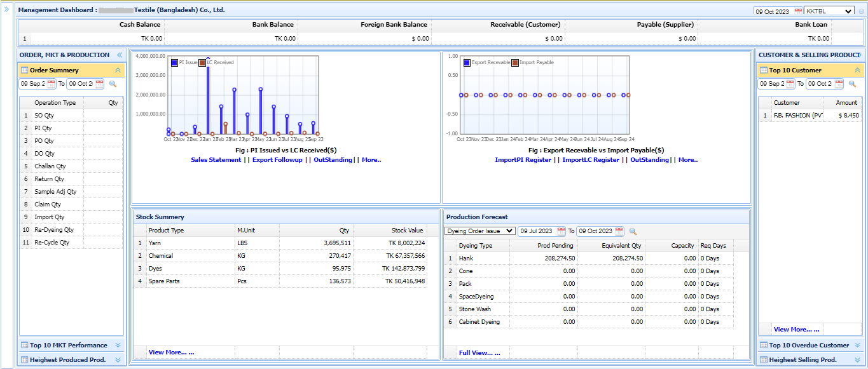Search Production Forecast with magnifier icon

pyautogui.click(x=633, y=231)
